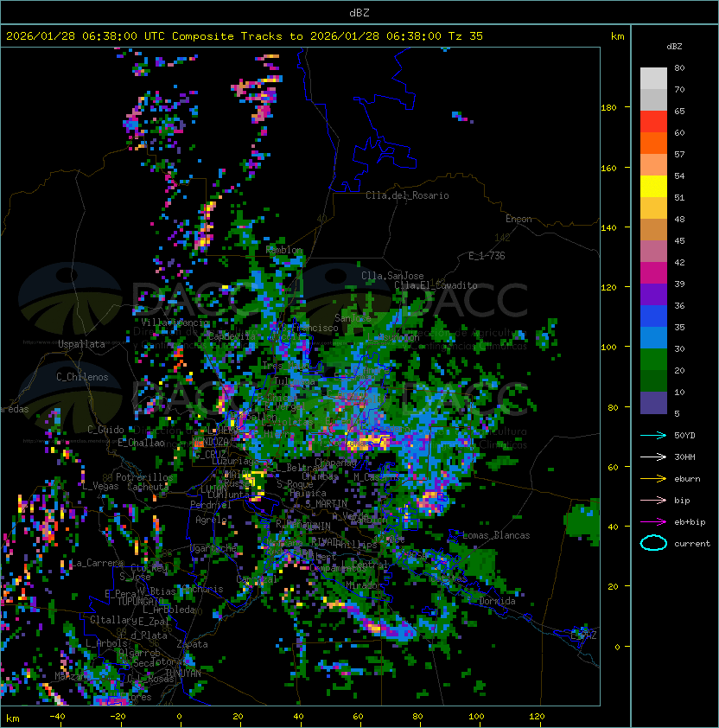Click the 'Clla.del_Rosario' map label
Image resolution: width=719 pixels, height=728 pixels.
pyautogui.click(x=407, y=195)
